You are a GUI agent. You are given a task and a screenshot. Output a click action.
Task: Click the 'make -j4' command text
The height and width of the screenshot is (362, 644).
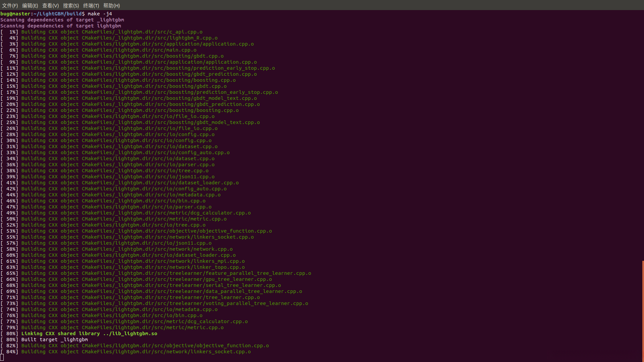(100, 14)
